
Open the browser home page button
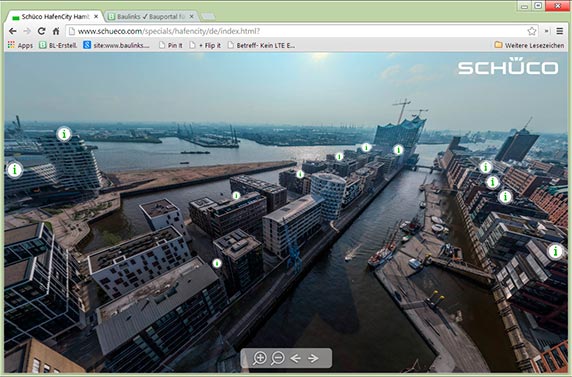[x=56, y=31]
